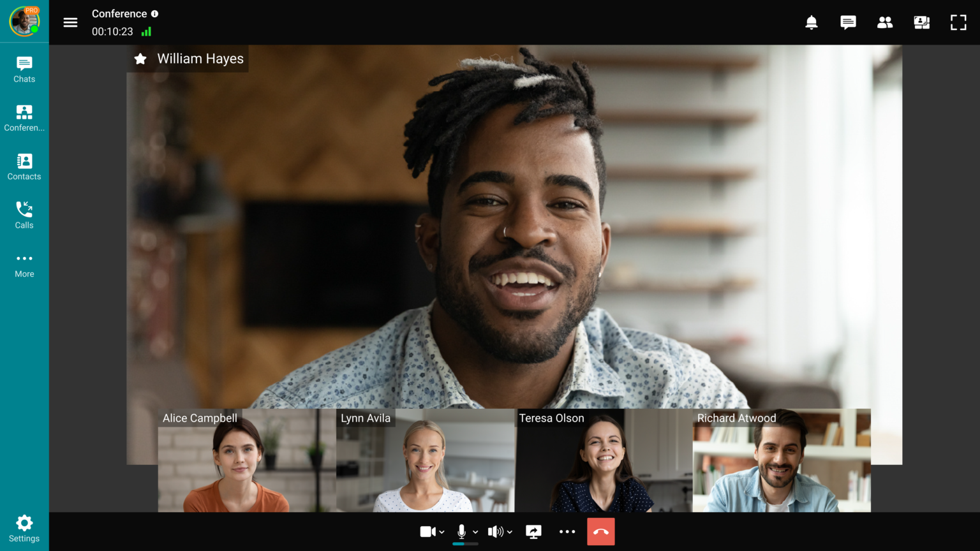
Task: Open the notifications bell
Action: click(811, 23)
